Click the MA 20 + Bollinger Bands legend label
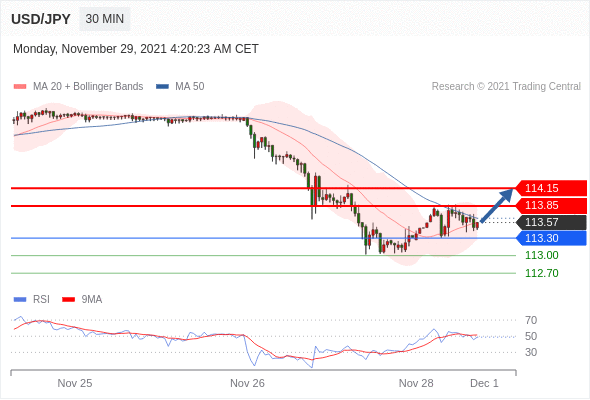Viewport: 590px width, 400px height. [x=88, y=87]
